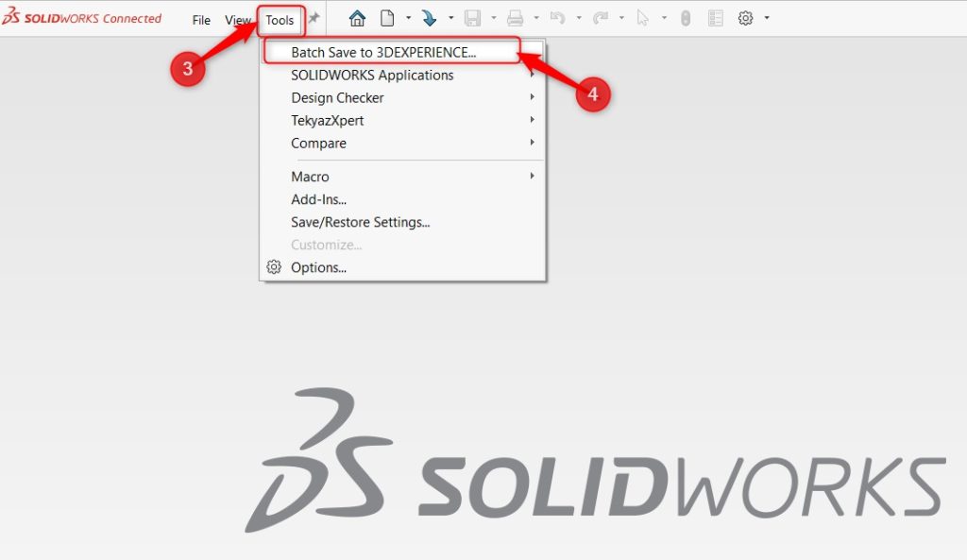Expand the Undo history dropdown arrow
This screenshot has width=967, height=560.
[x=579, y=18]
